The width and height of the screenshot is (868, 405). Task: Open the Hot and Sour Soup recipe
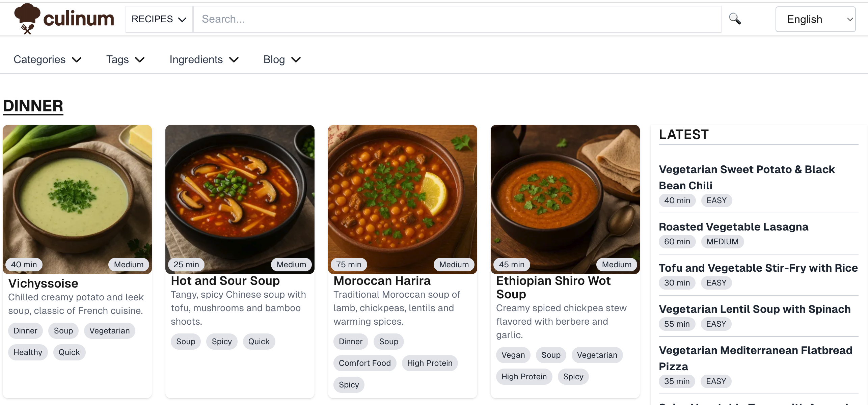(x=225, y=280)
